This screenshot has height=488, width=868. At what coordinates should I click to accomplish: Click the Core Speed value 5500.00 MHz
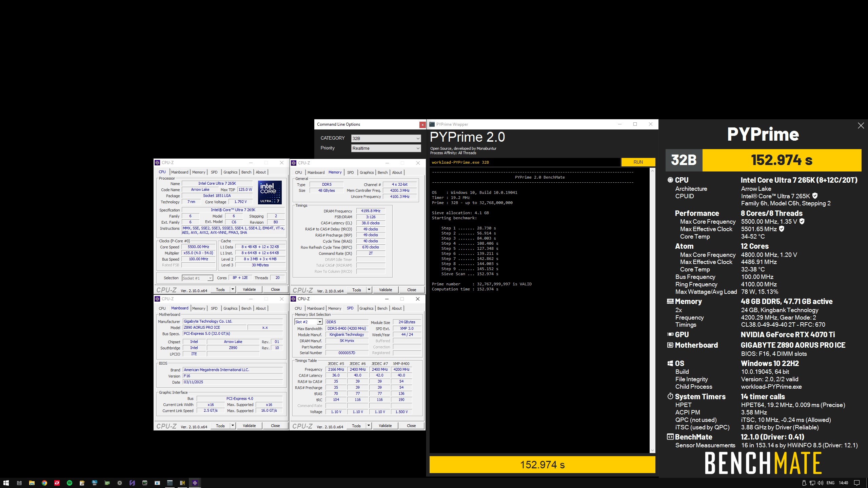click(x=199, y=247)
